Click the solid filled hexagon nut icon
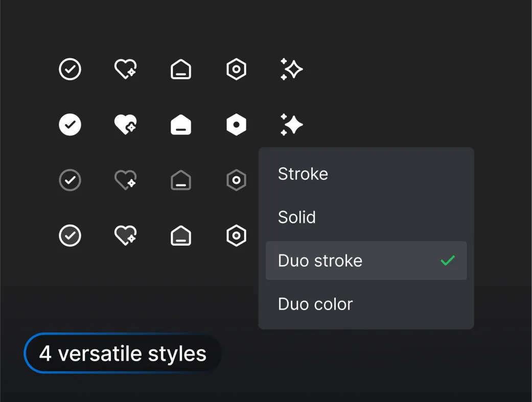 (x=236, y=125)
